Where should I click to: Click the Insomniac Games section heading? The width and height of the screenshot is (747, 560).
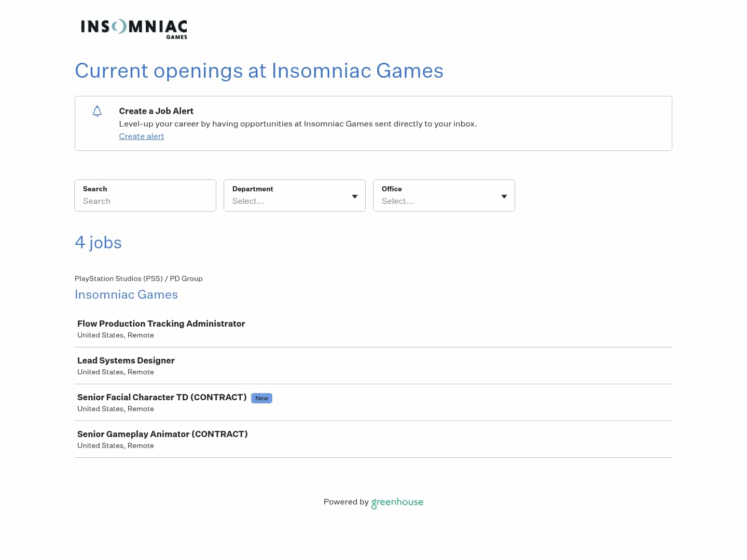click(126, 295)
